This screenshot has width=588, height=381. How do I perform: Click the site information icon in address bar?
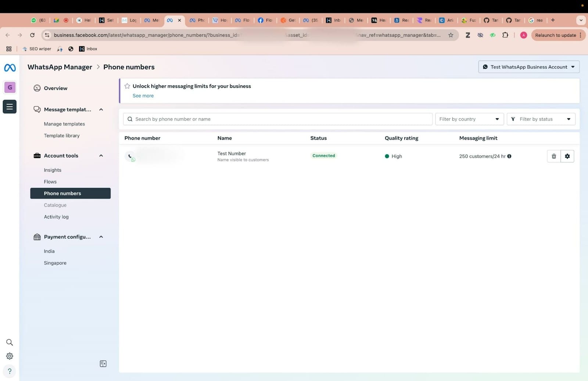(x=47, y=35)
